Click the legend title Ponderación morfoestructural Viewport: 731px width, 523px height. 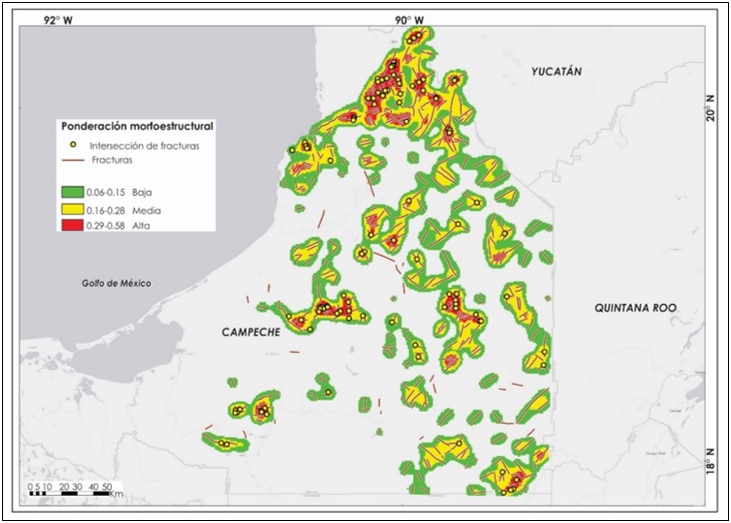tap(137, 127)
